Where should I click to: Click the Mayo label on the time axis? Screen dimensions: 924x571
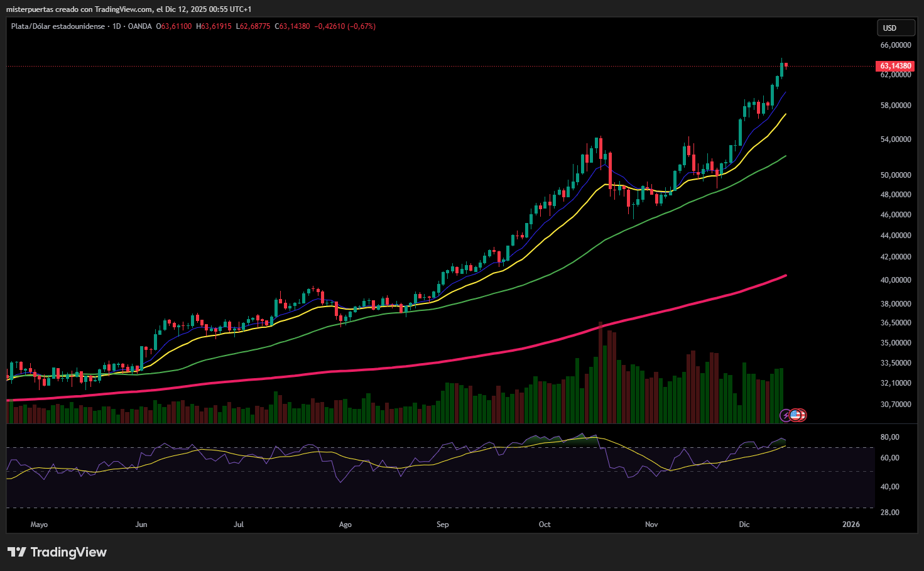tap(39, 525)
